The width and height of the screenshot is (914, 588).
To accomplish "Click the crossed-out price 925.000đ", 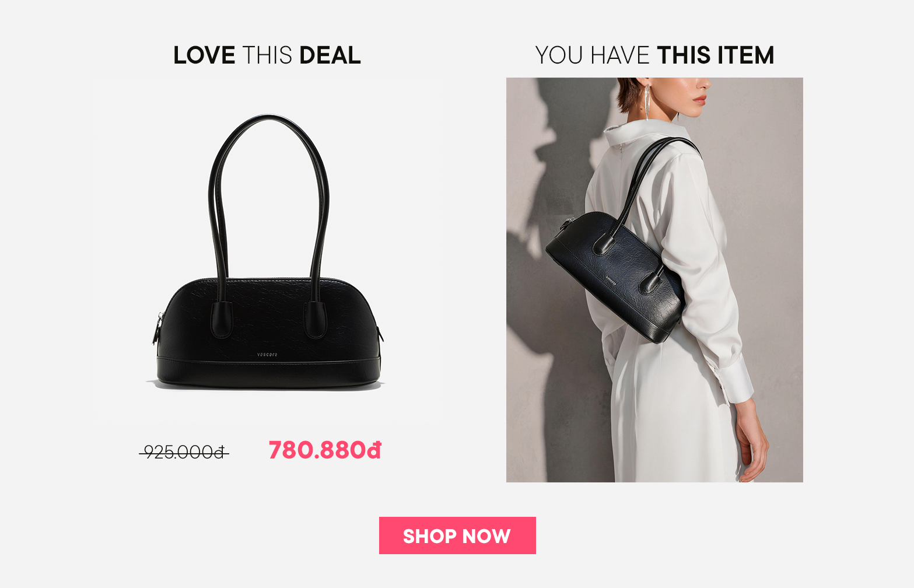I will (x=184, y=452).
